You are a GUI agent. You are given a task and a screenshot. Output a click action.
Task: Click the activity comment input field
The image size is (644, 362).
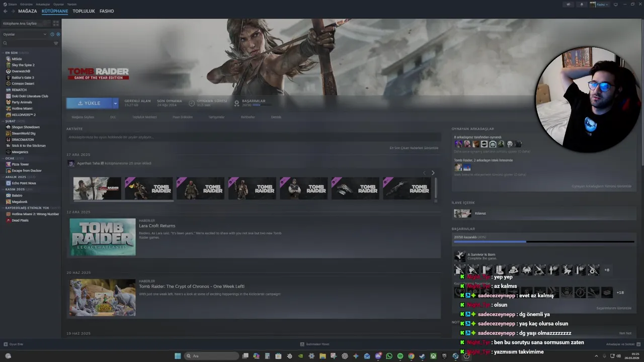coord(254,137)
